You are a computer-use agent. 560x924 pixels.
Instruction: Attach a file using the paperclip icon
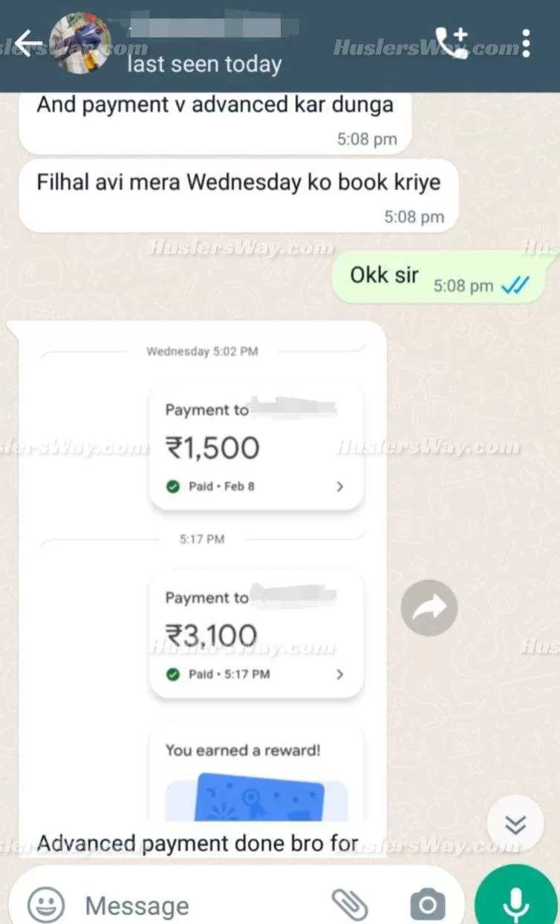point(350,905)
